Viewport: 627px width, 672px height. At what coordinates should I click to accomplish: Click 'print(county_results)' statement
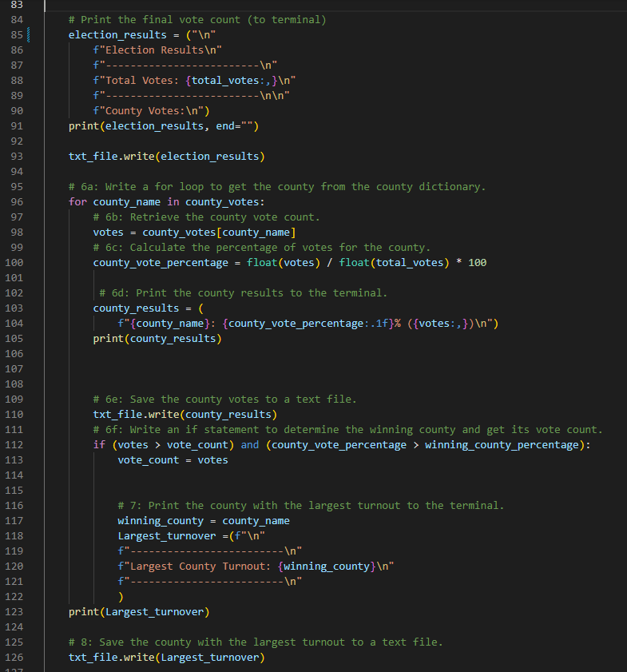pos(157,339)
